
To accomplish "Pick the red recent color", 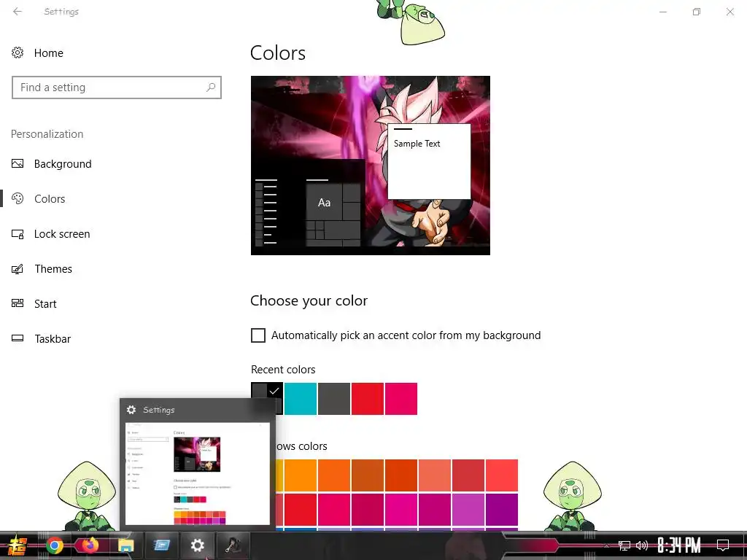I will 368,399.
